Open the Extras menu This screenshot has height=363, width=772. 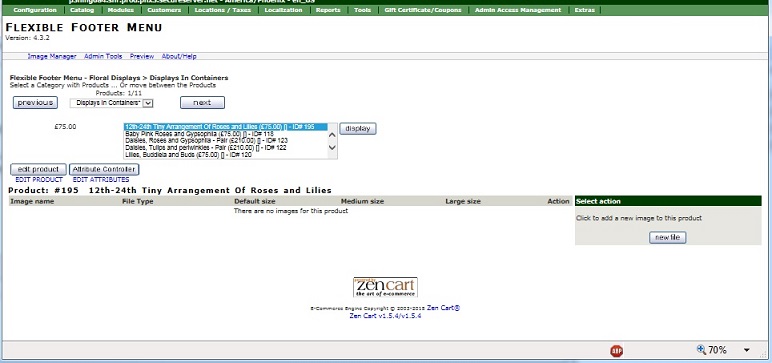[x=584, y=10]
